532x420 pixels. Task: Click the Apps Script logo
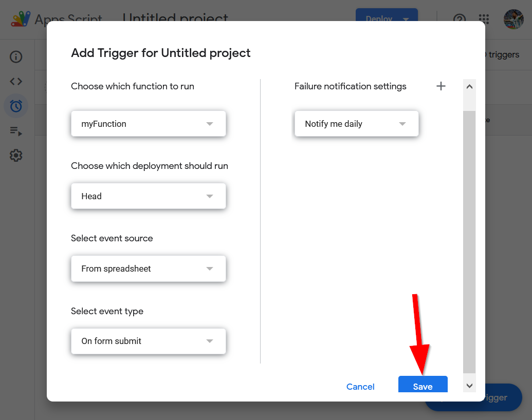(21, 19)
